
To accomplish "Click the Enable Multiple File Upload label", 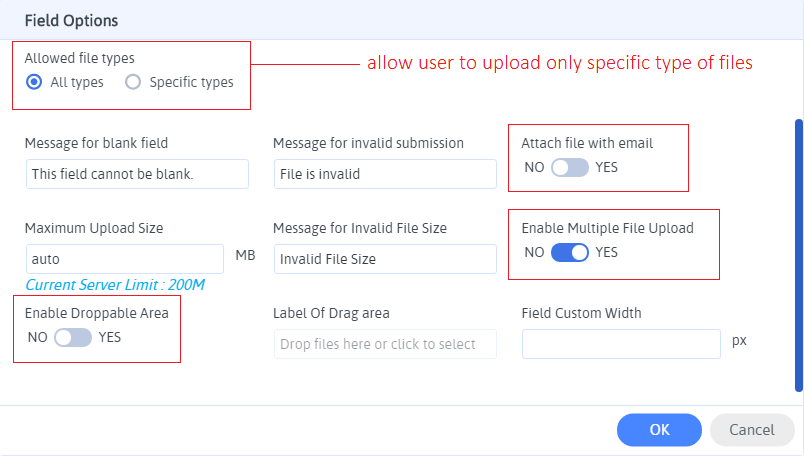I will point(607,228).
